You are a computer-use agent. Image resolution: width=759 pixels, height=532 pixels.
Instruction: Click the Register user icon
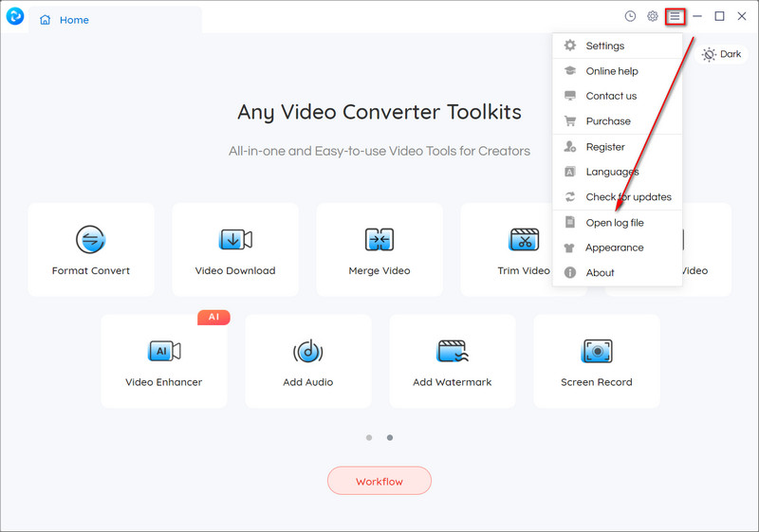570,147
